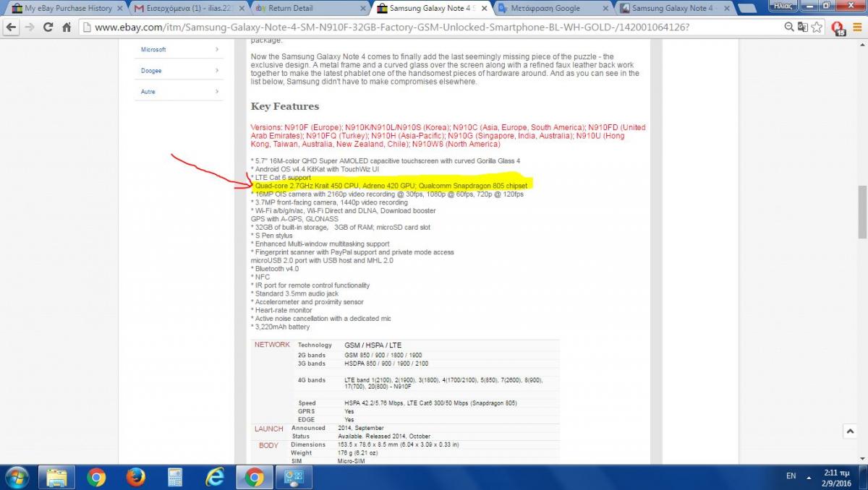The height and width of the screenshot is (490, 868).
Task: Go back to the previous page
Action: point(11,27)
